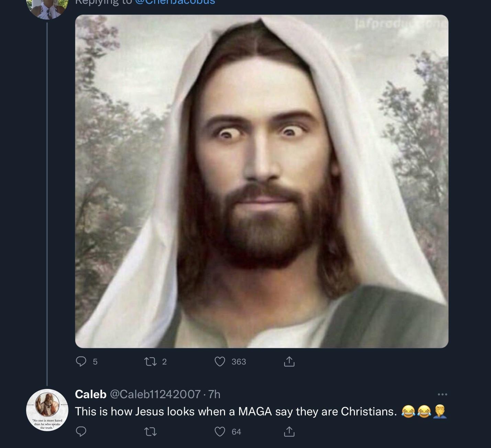The image size is (491, 448).
Task: Click the reply count showing 5
Action: click(95, 362)
